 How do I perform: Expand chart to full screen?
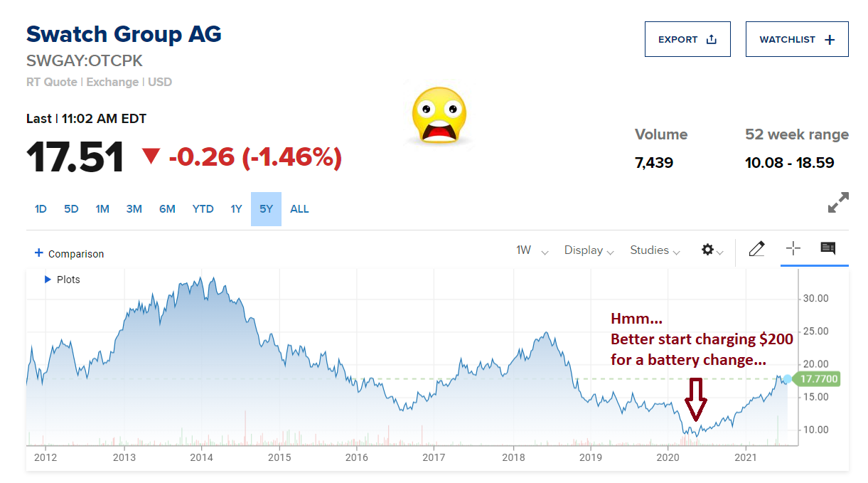click(x=838, y=203)
